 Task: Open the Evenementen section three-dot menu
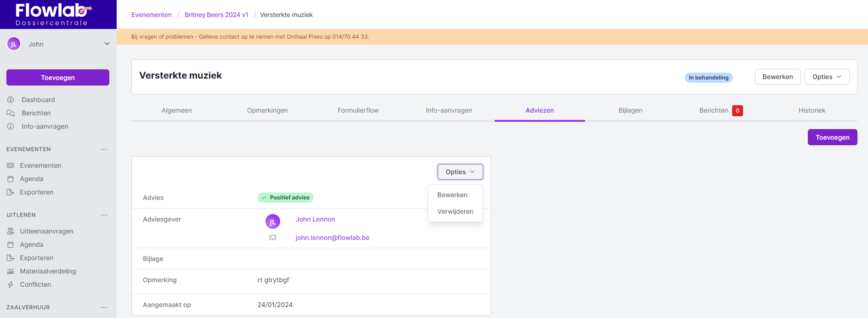tap(104, 149)
